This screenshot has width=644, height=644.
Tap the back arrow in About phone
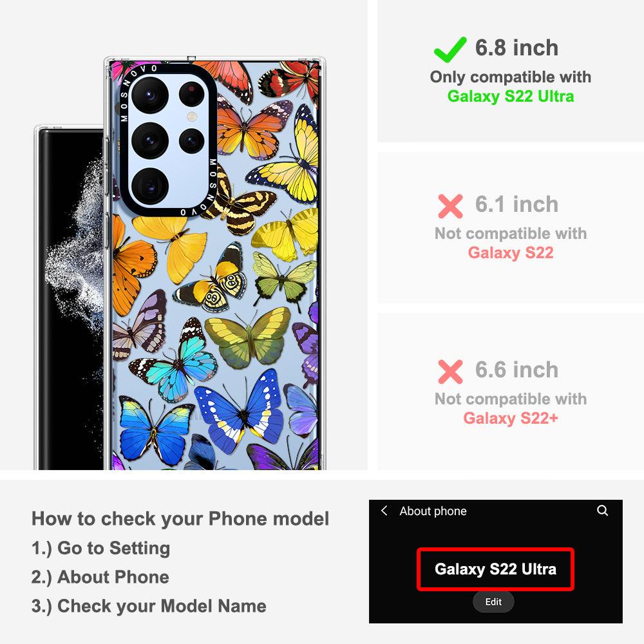point(384,511)
